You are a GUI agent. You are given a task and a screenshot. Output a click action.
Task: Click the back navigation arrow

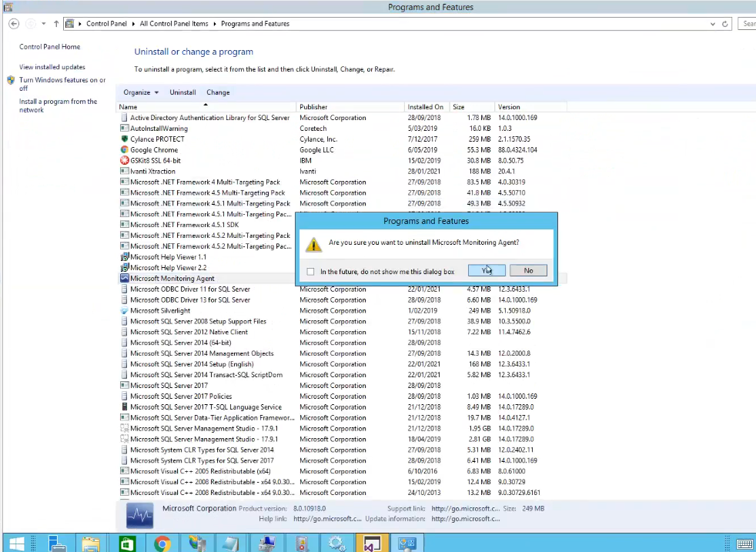[x=14, y=24]
